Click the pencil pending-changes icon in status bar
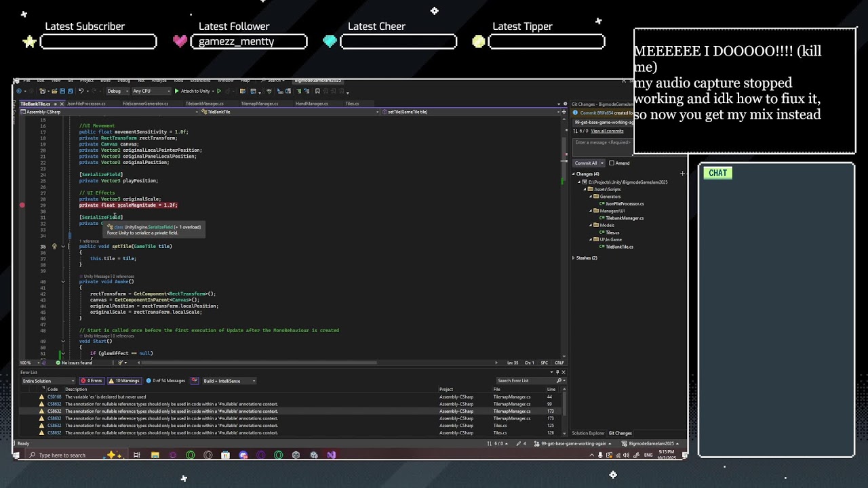The image size is (868, 488). coord(517,443)
